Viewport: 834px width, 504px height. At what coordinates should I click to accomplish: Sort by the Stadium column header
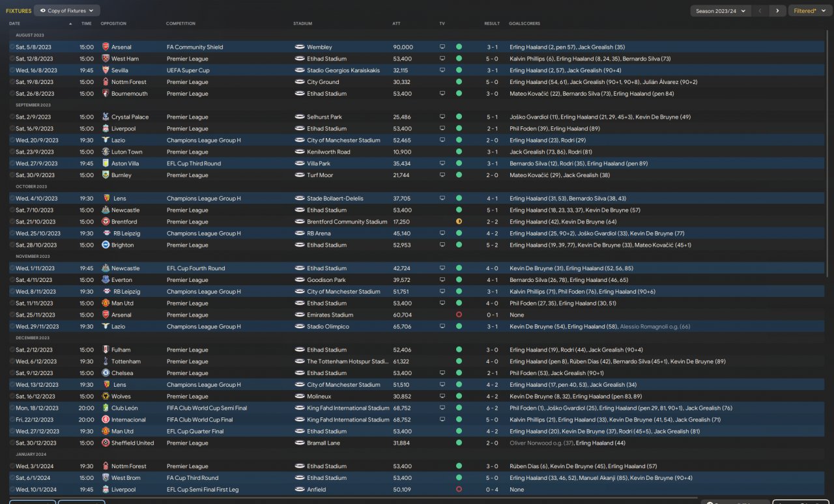[302, 23]
